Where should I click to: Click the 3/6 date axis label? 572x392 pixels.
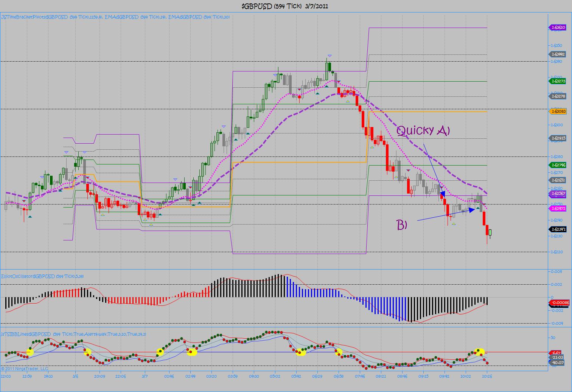pyautogui.click(x=75, y=376)
